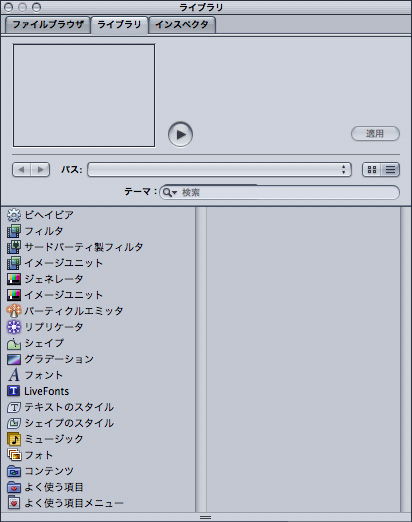Open the サードパーティ製フィルタ plug icon
Viewport: 412px width, 522px height.
pyautogui.click(x=14, y=247)
